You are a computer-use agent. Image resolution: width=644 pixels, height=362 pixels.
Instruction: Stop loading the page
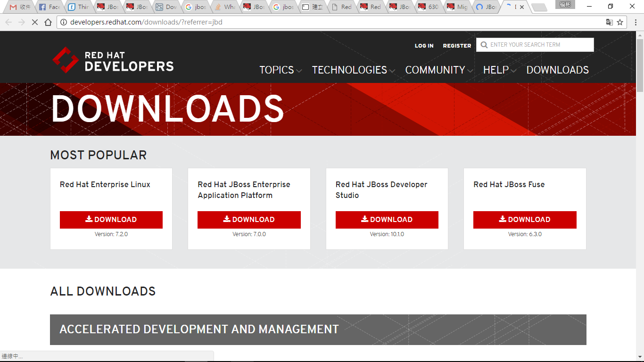pyautogui.click(x=35, y=22)
